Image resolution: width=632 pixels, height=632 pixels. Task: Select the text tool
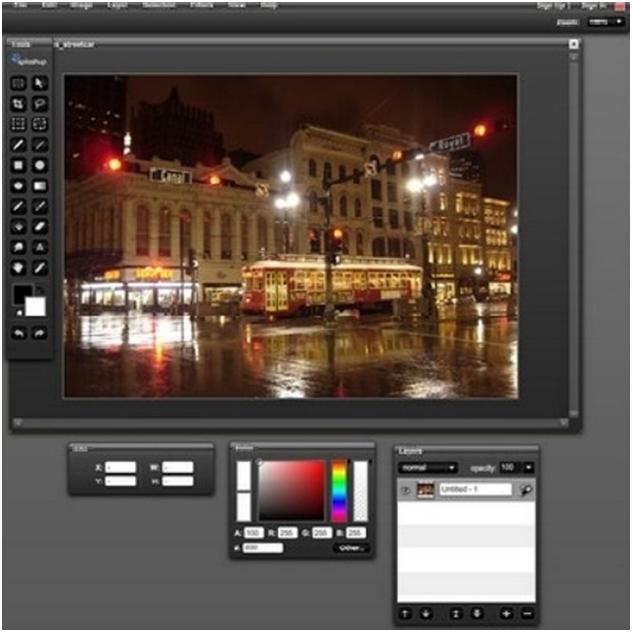40,246
